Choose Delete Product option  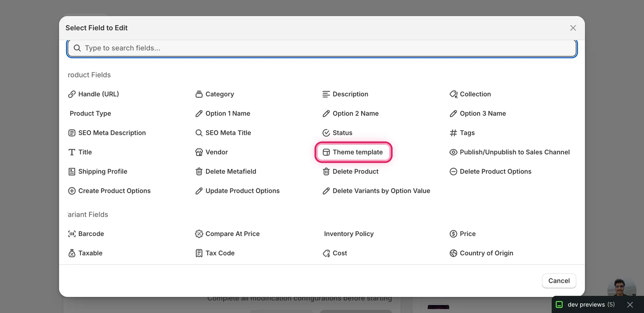point(351,172)
